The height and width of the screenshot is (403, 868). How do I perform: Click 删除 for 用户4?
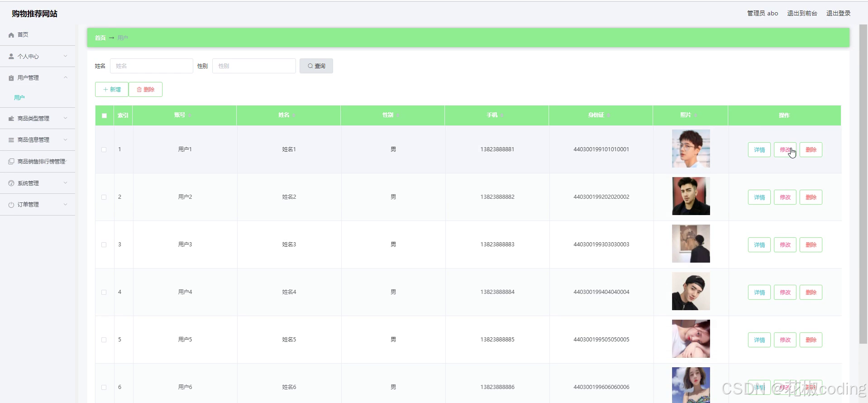pos(811,293)
